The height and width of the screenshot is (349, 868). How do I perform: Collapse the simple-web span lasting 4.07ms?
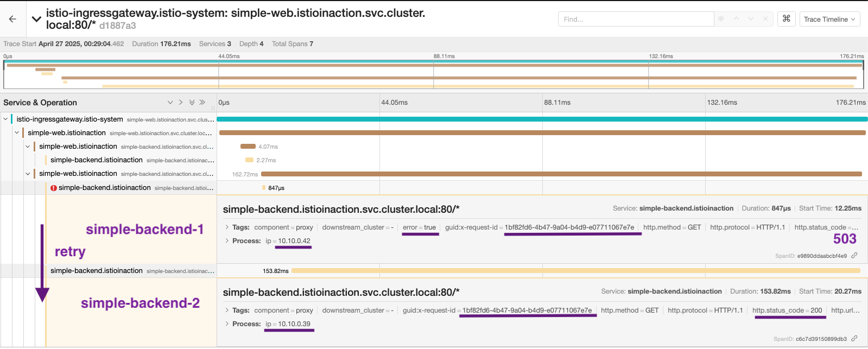coord(28,147)
